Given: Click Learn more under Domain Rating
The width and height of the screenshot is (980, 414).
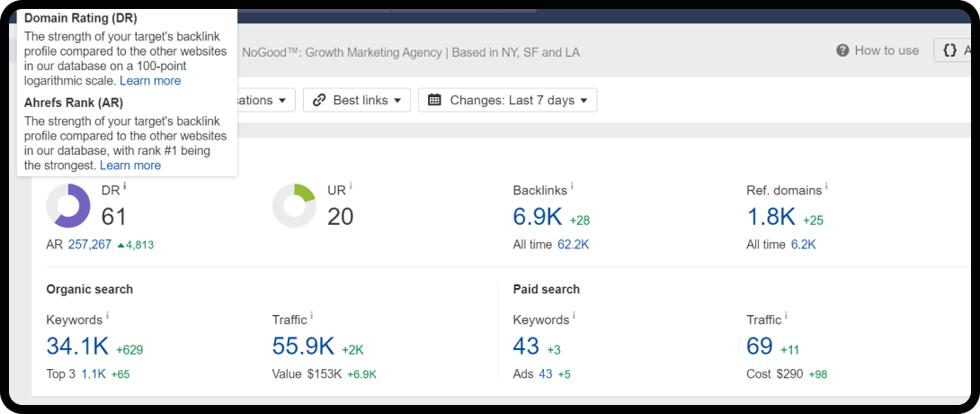Looking at the screenshot, I should tap(150, 81).
